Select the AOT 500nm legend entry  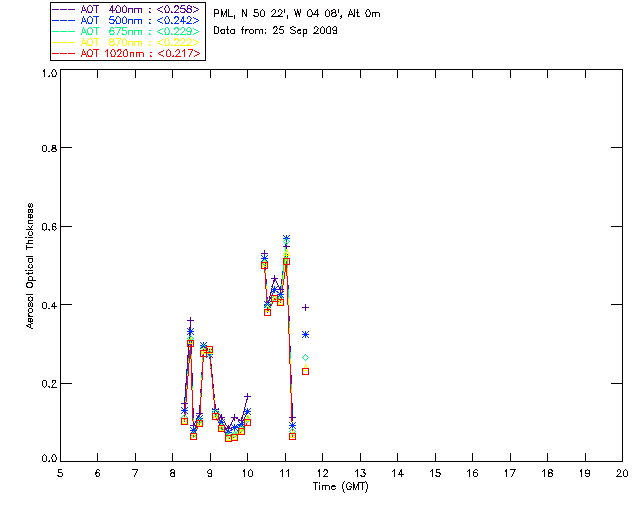127,20
